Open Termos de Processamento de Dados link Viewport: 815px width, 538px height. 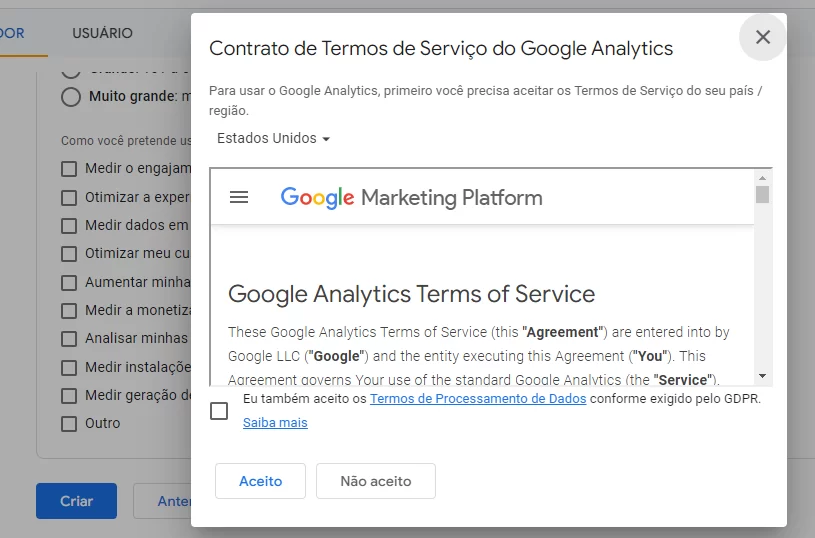point(478,399)
